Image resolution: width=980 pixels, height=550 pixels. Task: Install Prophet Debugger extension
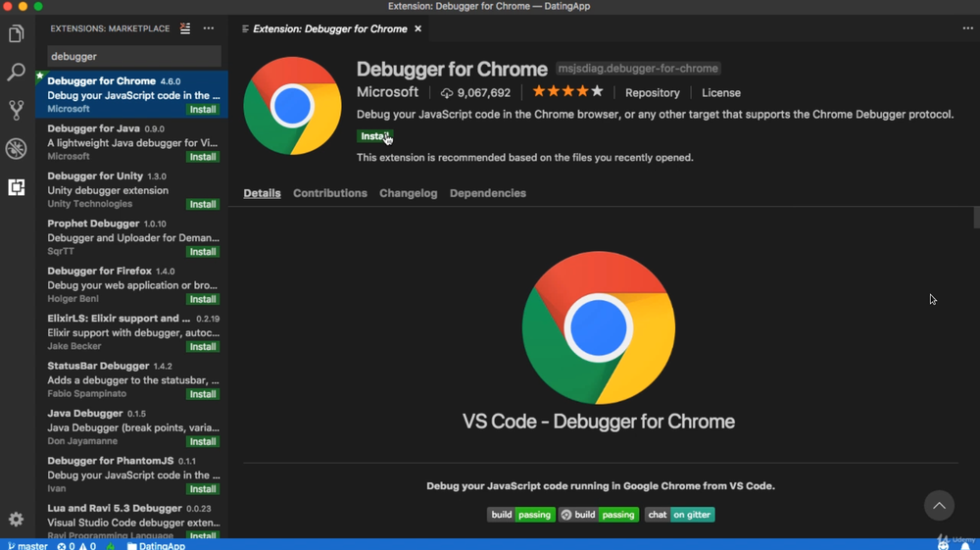203,252
